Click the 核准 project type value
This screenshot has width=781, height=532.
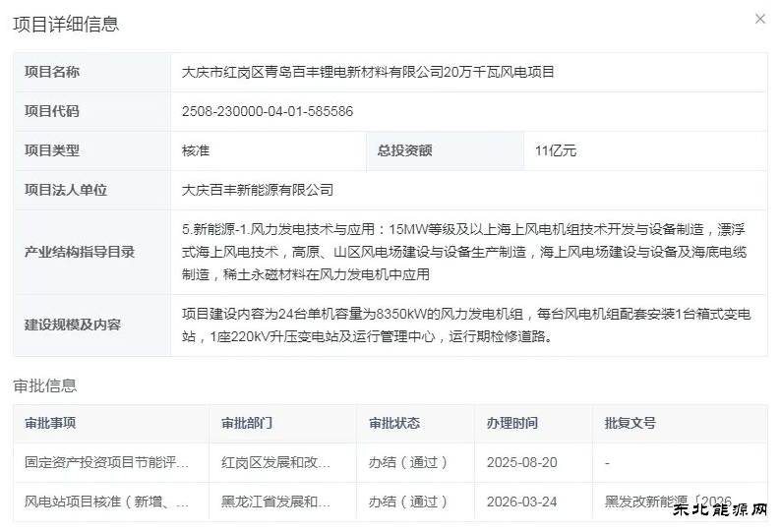point(196,150)
